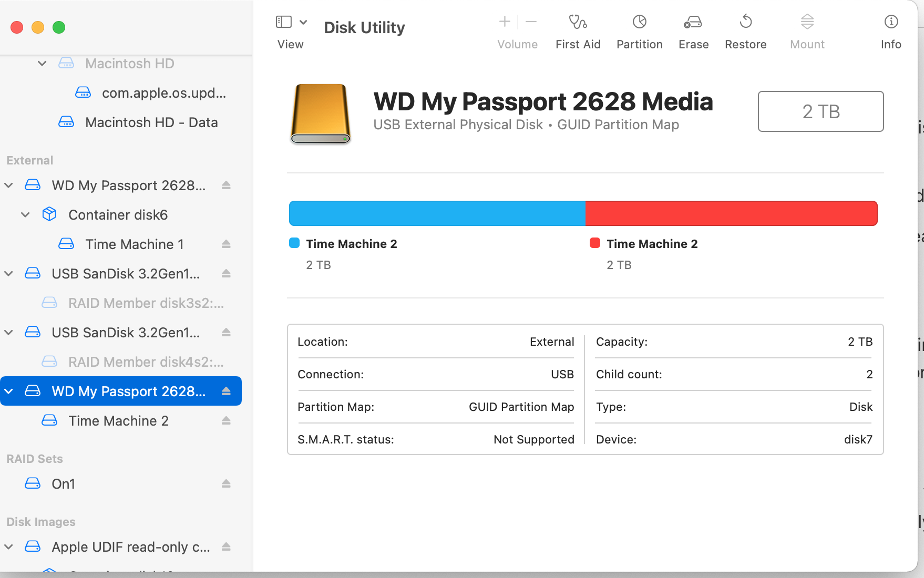Collapse USB SanDisk holding RAID Member disk4s2
This screenshot has height=578, width=924.
point(9,332)
